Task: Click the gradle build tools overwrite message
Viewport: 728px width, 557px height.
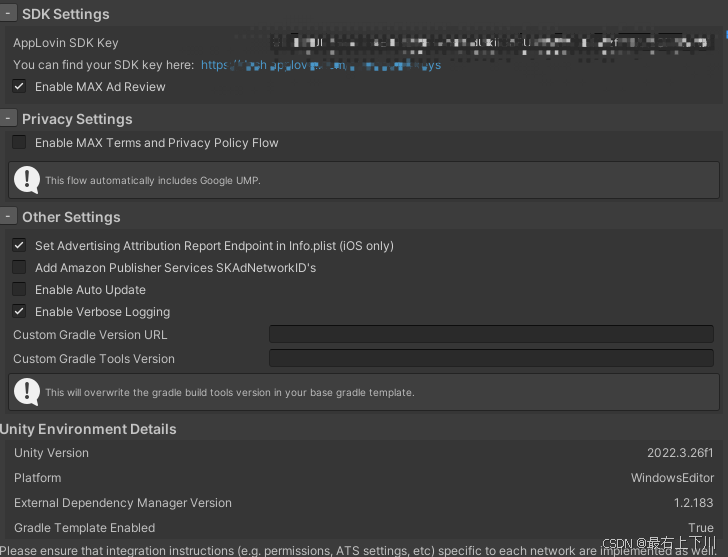Action: 230,393
